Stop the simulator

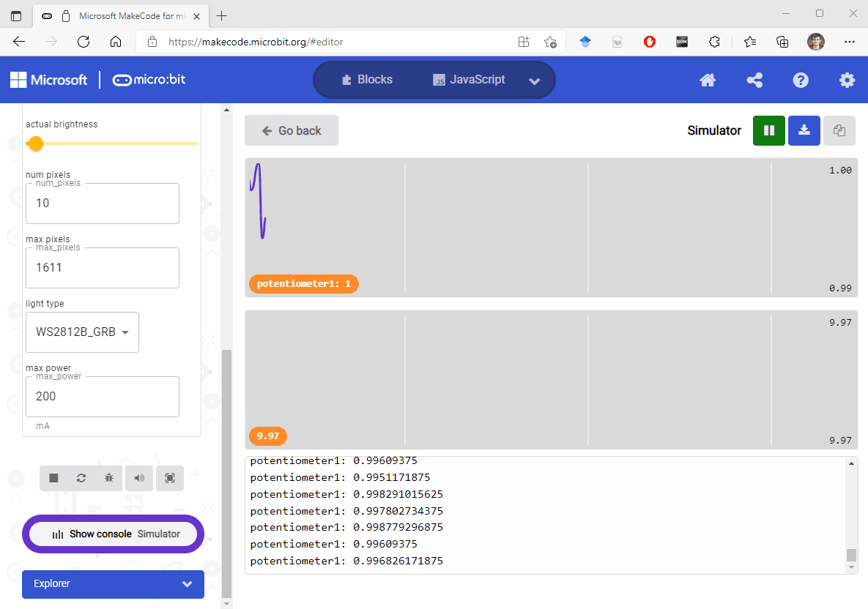53,478
